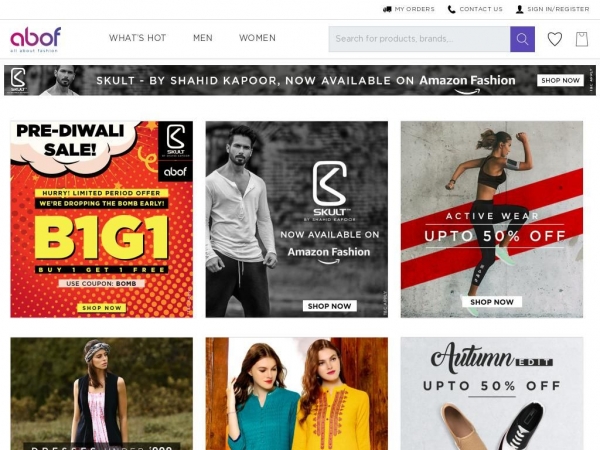This screenshot has width=600, height=450.
Task: Open the kurtas tile with two women
Action: point(297,393)
